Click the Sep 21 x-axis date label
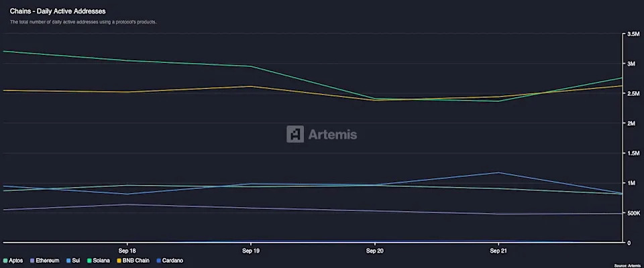The width and height of the screenshot is (644, 268). pos(498,250)
